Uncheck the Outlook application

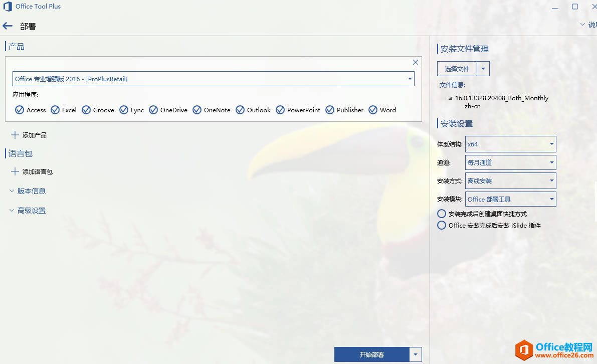tap(240, 110)
